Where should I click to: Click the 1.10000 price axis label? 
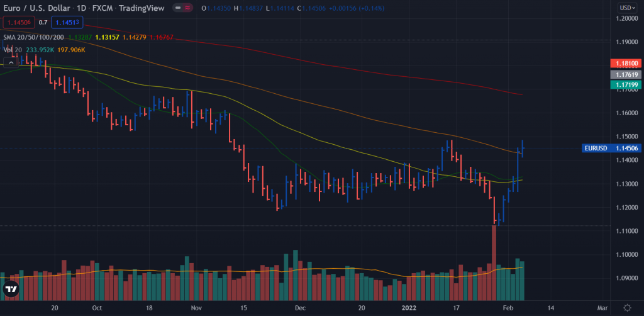tap(626, 254)
